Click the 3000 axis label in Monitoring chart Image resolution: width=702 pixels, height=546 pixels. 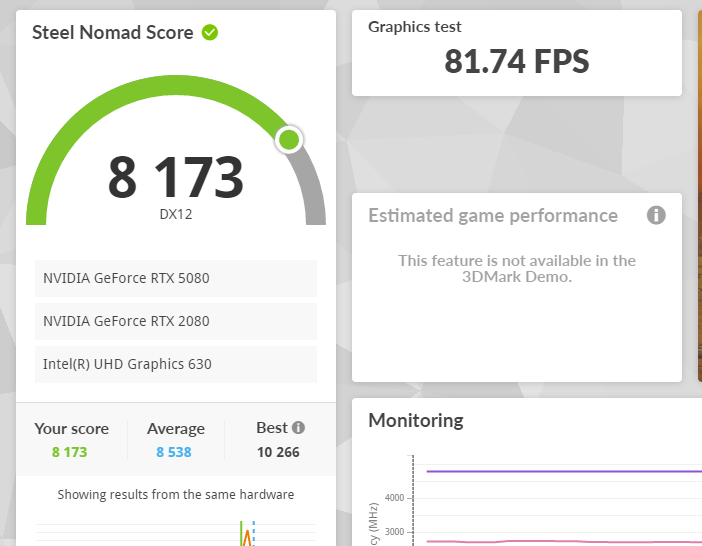click(394, 532)
